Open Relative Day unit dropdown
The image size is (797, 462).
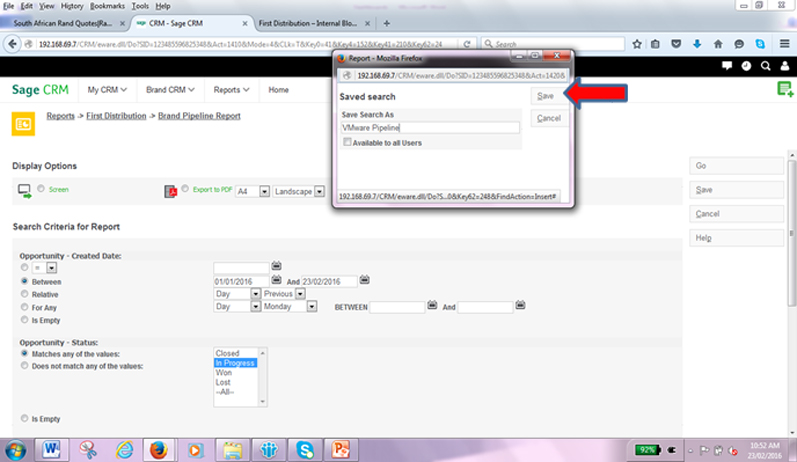tap(237, 294)
